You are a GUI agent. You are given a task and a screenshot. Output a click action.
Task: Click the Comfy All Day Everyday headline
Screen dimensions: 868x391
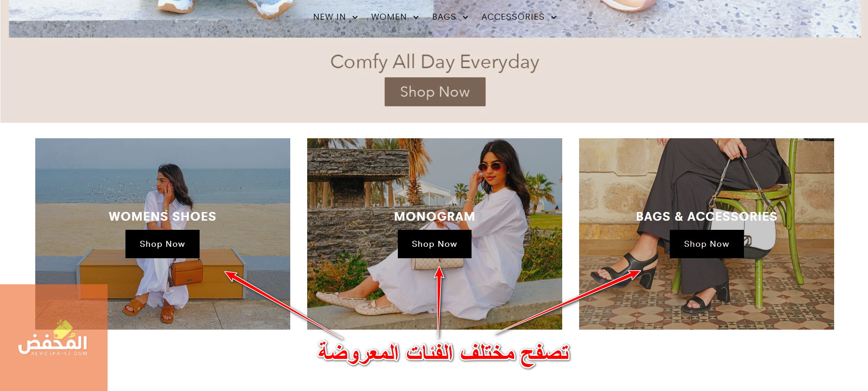tap(435, 62)
